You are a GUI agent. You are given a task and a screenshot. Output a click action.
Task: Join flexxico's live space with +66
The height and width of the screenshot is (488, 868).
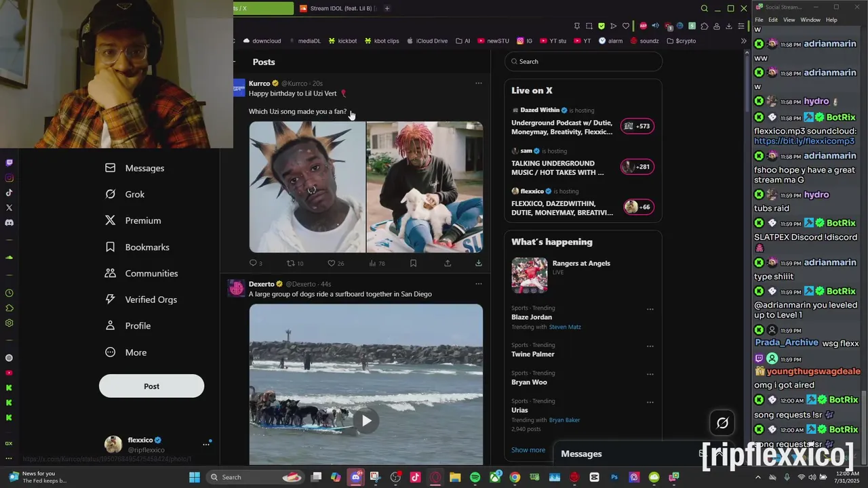[638, 207]
